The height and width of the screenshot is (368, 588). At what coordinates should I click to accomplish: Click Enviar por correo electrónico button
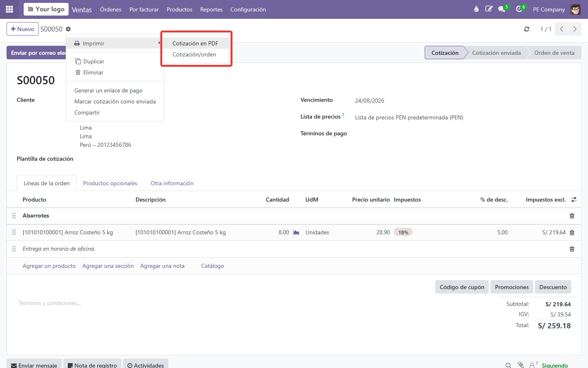click(36, 53)
